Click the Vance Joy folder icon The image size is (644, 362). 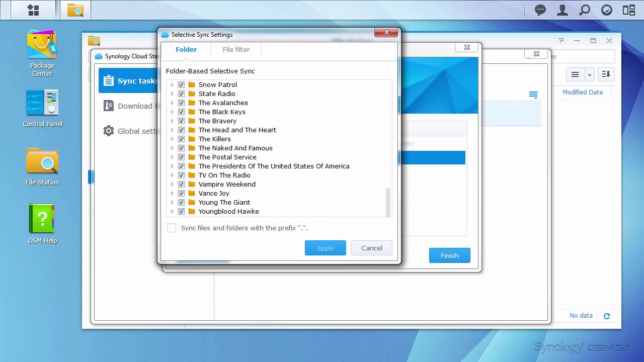point(192,193)
